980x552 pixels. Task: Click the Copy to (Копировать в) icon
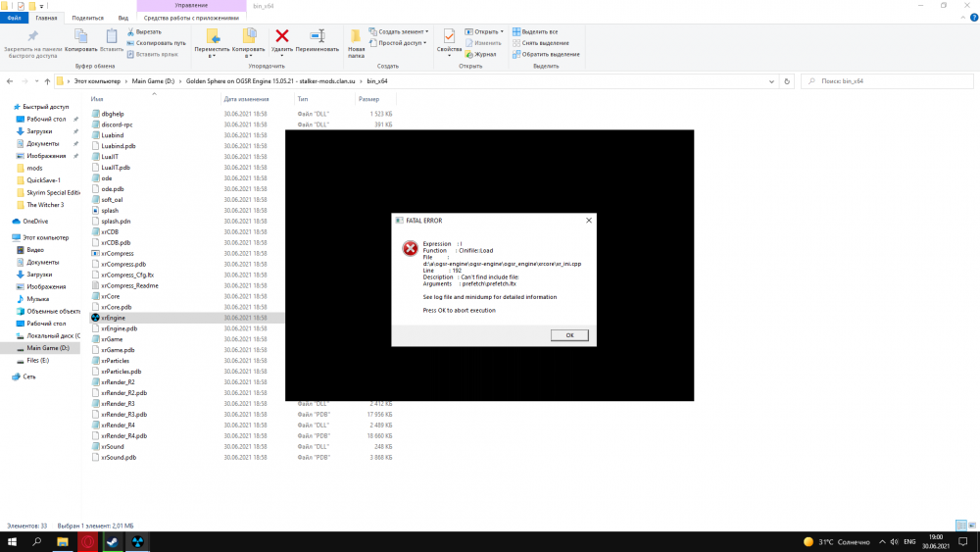point(249,36)
